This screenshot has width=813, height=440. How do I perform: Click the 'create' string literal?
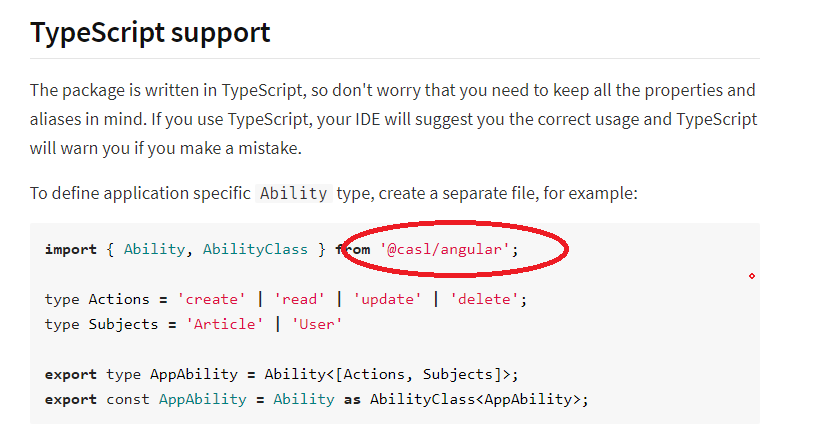tap(212, 299)
